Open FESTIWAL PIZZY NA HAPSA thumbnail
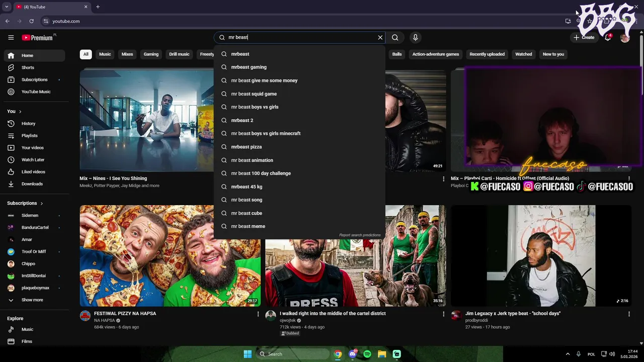The width and height of the screenshot is (644, 362). pos(170,255)
